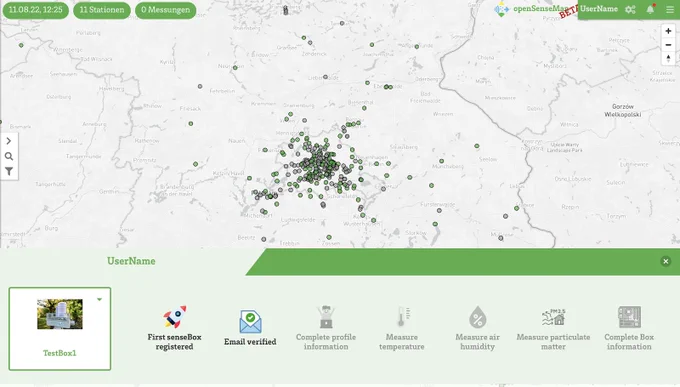Click the 'Email verified' caption
This screenshot has height=387, width=680.
click(250, 342)
